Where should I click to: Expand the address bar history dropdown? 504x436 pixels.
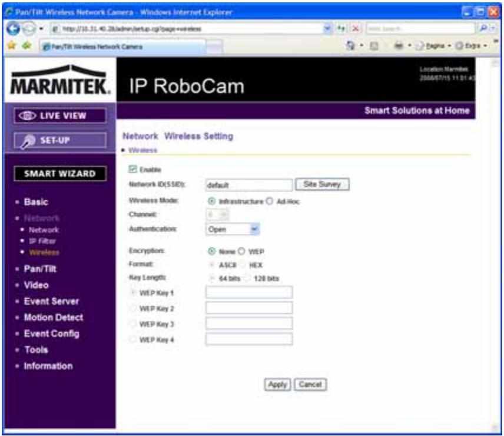pos(327,29)
